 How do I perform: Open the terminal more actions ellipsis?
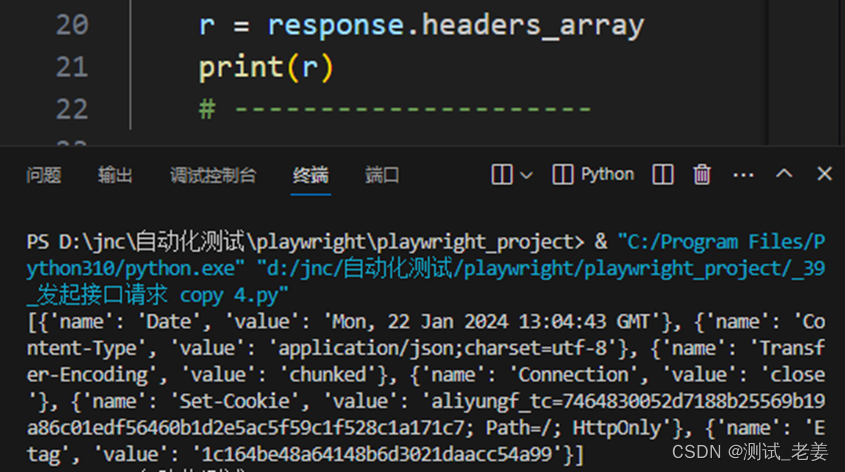click(x=743, y=175)
